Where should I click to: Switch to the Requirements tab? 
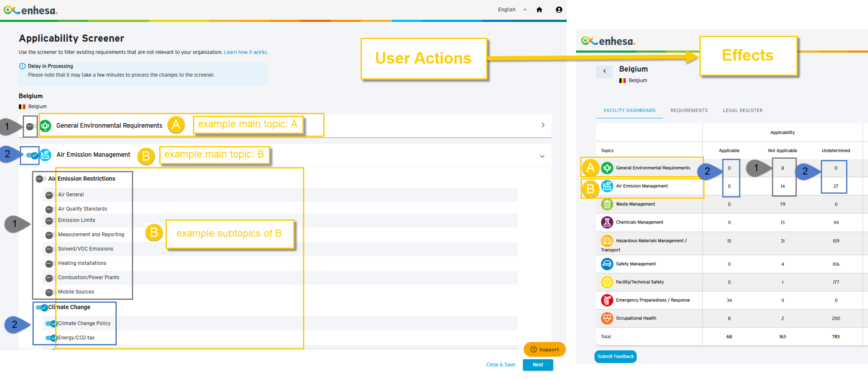point(689,110)
